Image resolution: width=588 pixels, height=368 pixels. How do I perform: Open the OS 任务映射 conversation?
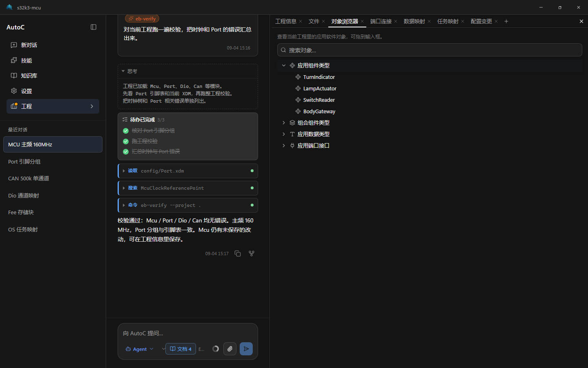53,229
